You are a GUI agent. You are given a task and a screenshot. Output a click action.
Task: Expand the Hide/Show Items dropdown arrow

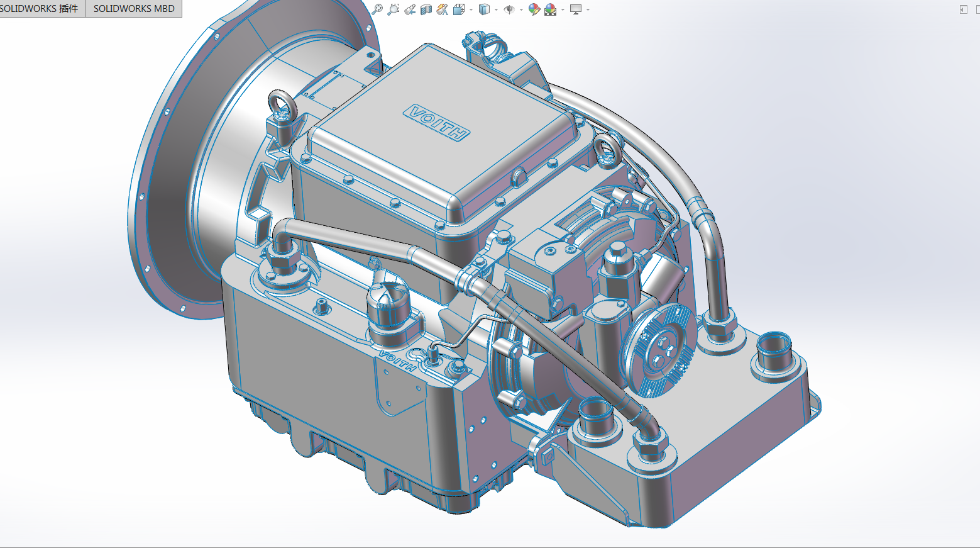(x=521, y=9)
